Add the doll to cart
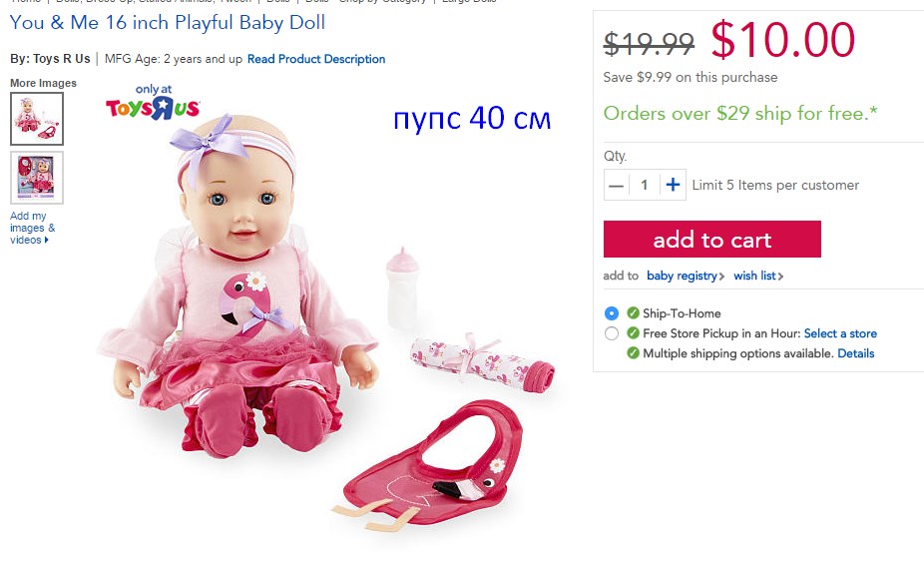 711,239
